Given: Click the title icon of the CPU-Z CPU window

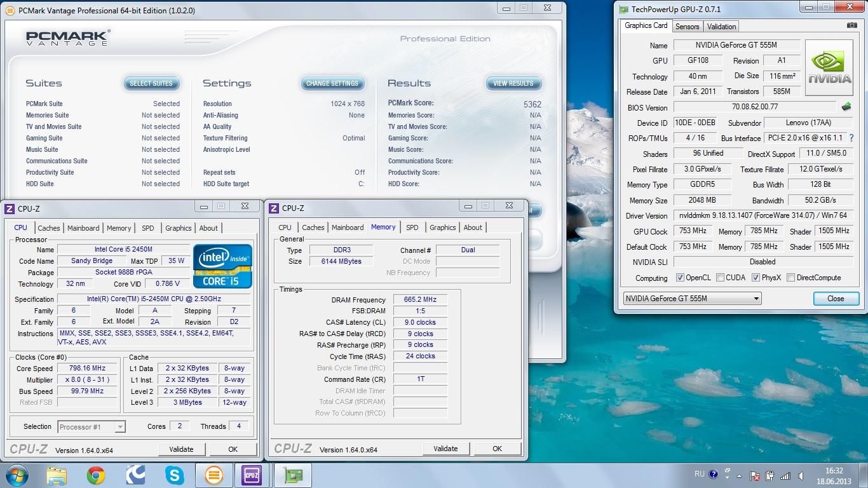Looking at the screenshot, I should coord(9,209).
